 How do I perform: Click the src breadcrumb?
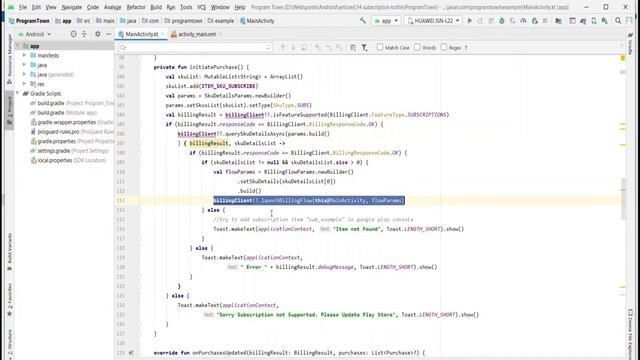click(83, 21)
